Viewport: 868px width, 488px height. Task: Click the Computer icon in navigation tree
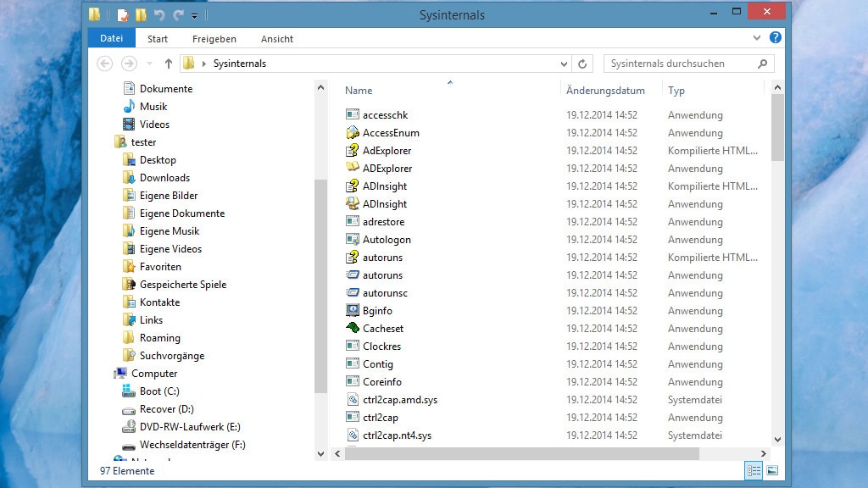point(120,373)
